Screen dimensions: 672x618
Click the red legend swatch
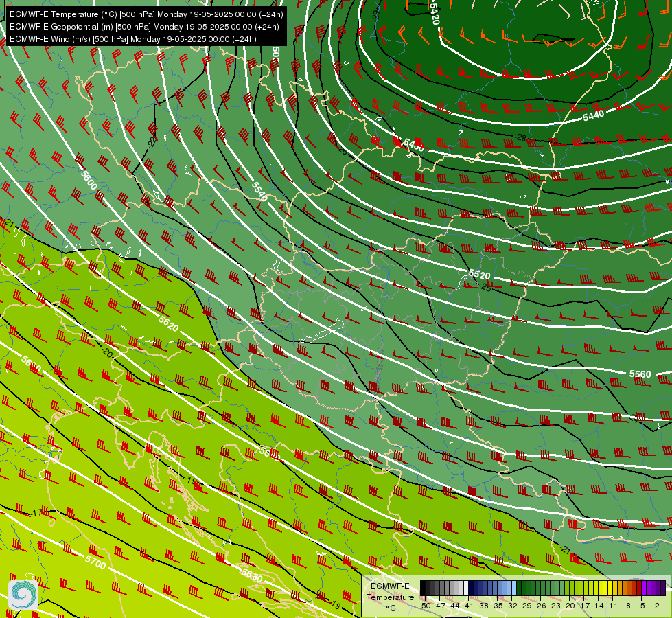point(639,588)
